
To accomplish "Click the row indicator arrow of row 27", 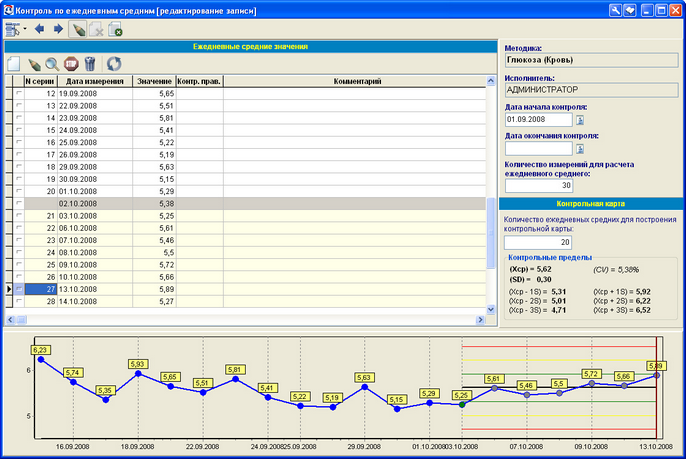I will [x=9, y=289].
